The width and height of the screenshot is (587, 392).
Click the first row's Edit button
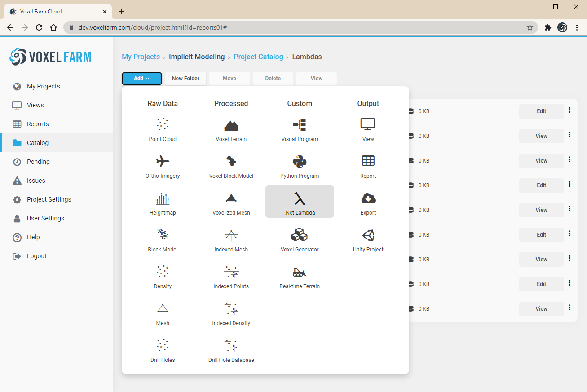click(x=542, y=111)
